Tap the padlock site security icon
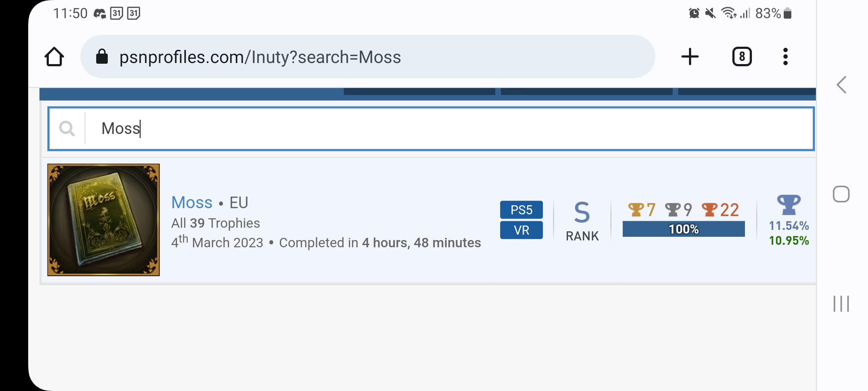 [102, 57]
